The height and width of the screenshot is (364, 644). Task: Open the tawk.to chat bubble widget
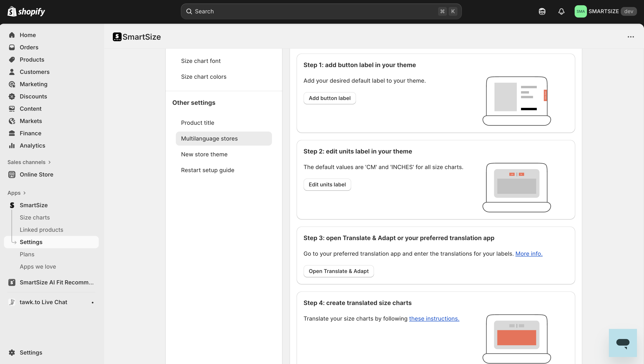[622, 343]
